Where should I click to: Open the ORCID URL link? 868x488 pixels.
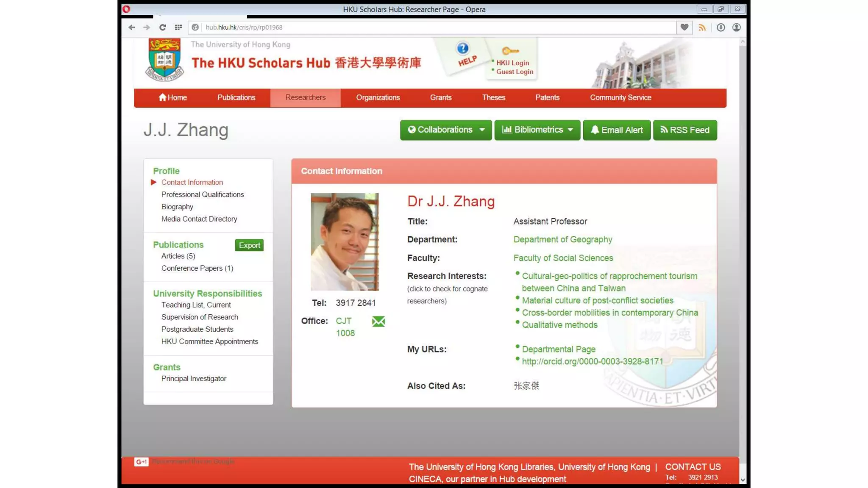592,362
